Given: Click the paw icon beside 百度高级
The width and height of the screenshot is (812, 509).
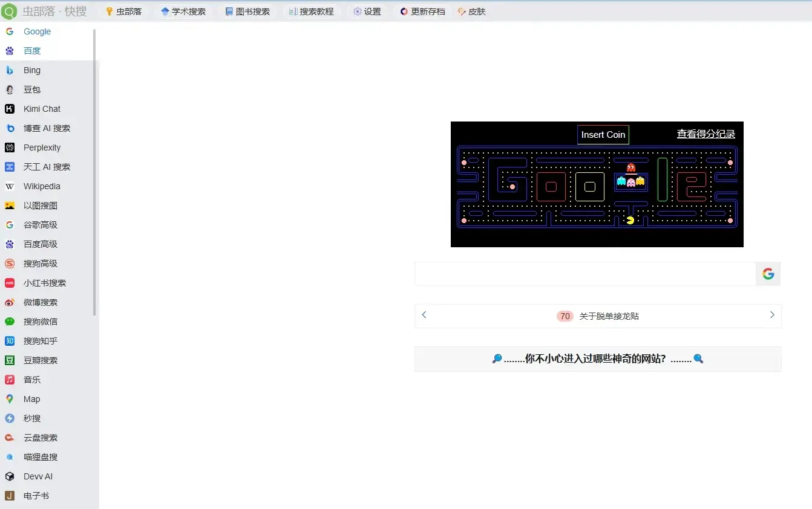Looking at the screenshot, I should 10,244.
